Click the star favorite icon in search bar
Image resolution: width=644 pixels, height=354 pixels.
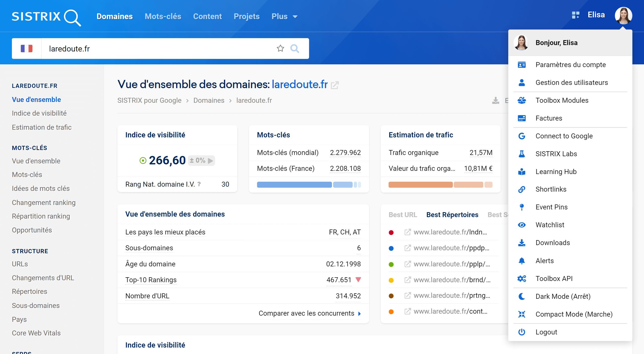point(280,48)
